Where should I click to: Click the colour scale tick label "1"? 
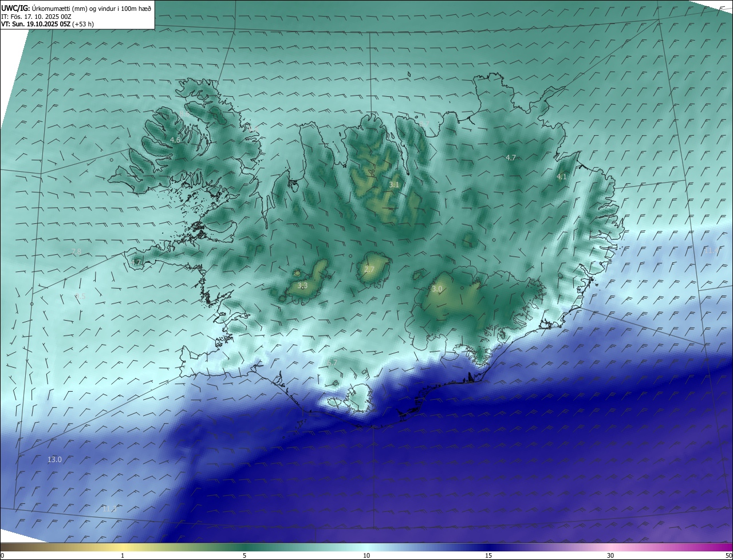tap(123, 555)
